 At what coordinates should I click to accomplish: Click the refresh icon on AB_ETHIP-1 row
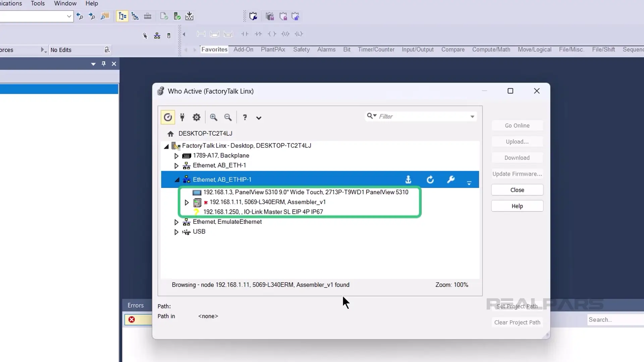pos(430,180)
